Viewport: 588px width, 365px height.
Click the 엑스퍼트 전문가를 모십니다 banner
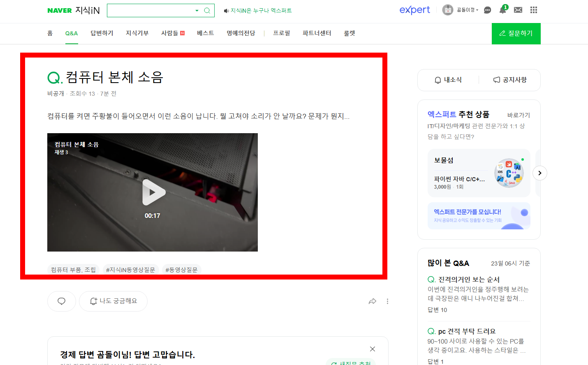click(x=479, y=216)
